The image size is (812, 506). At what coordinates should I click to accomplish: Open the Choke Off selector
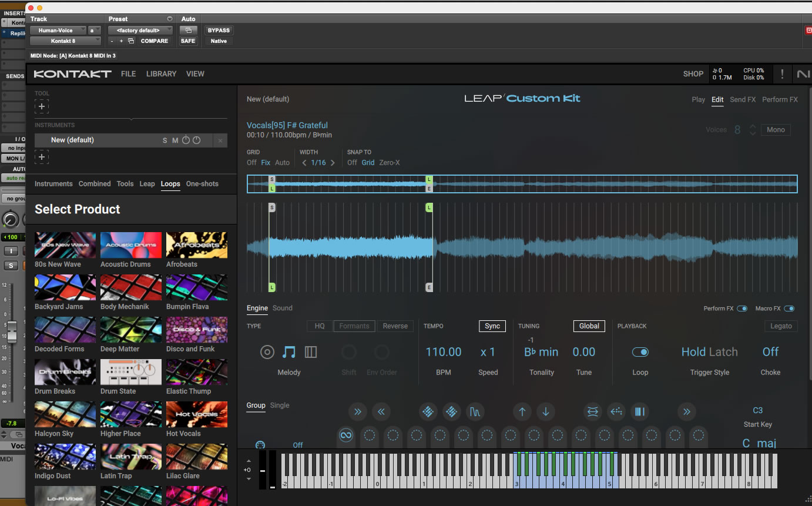pyautogui.click(x=770, y=352)
